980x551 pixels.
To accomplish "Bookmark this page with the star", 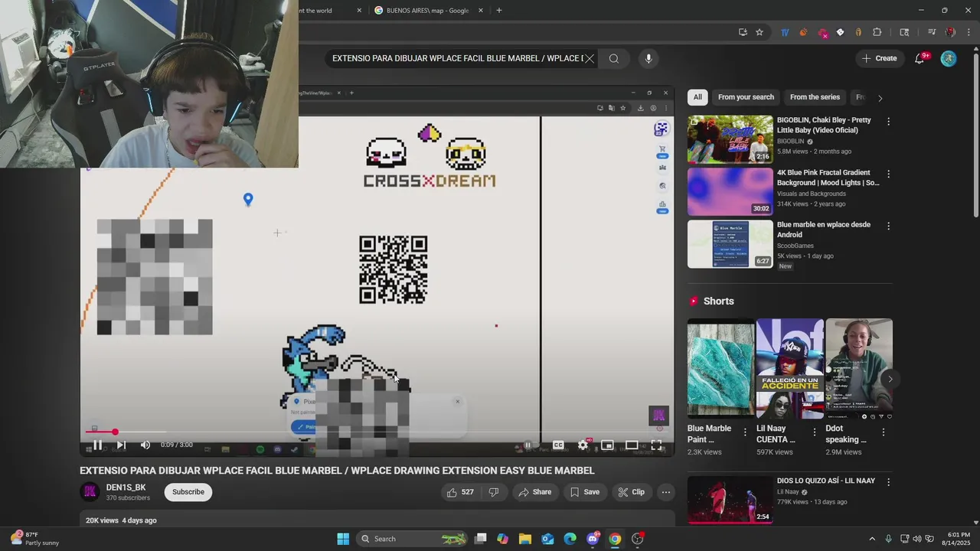I will point(759,32).
